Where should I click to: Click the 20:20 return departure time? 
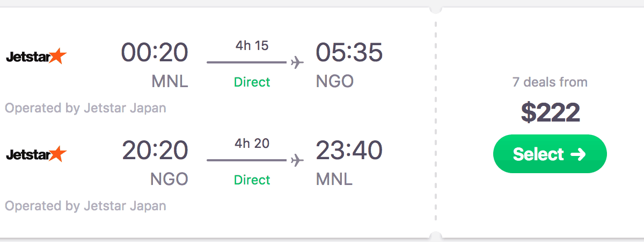click(x=155, y=151)
